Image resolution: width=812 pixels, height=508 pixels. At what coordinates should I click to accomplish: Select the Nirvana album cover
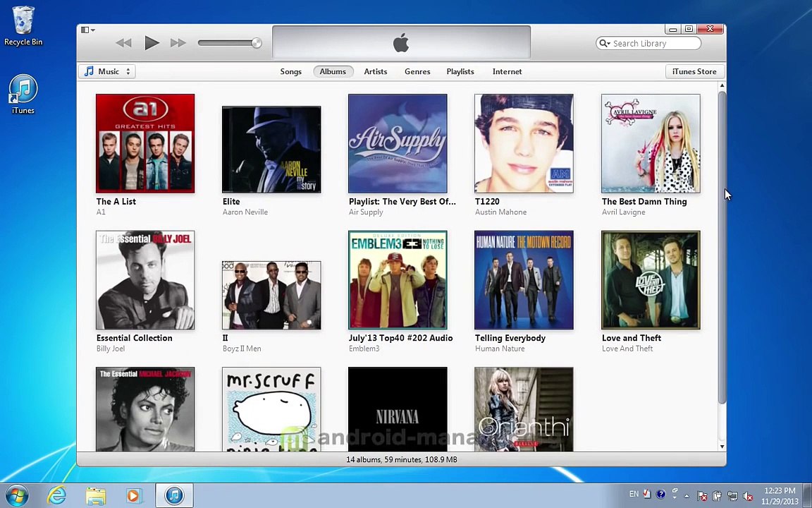coord(398,409)
